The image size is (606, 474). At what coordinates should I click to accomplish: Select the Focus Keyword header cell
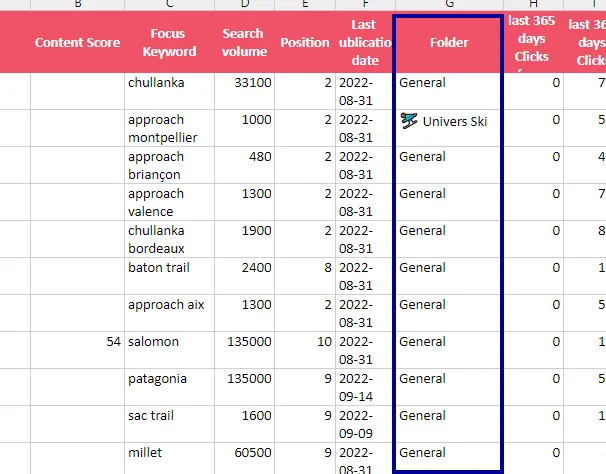click(x=170, y=42)
